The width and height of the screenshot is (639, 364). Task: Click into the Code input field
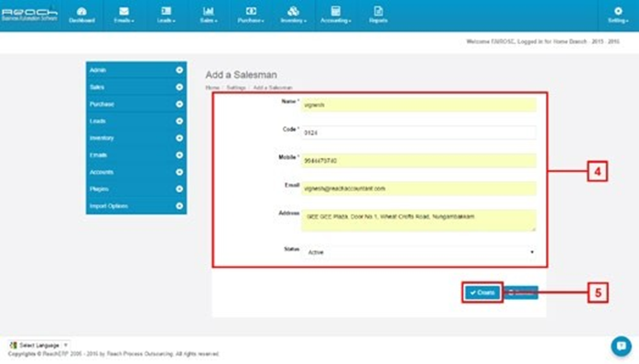click(x=419, y=133)
